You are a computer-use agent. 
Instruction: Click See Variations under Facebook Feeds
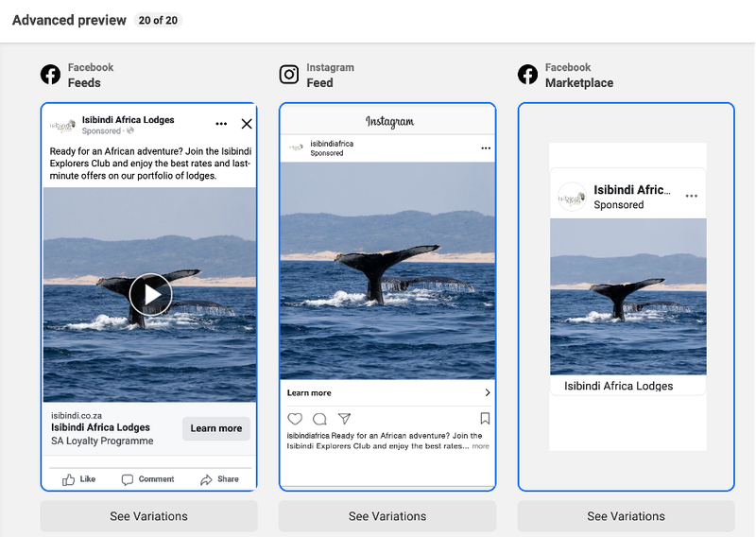(148, 516)
